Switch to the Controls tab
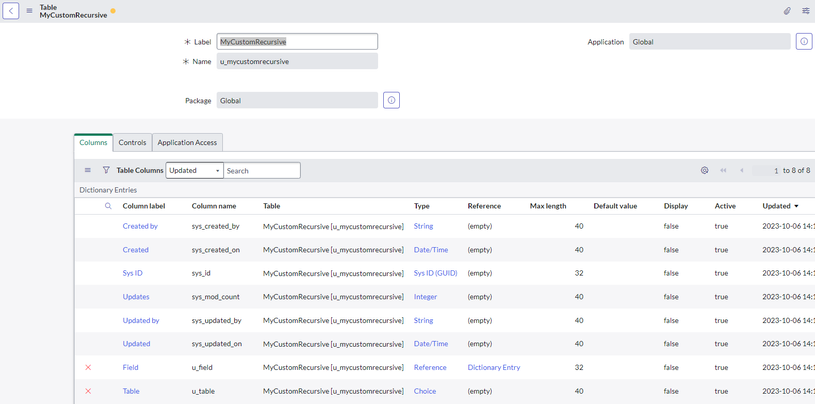 click(133, 142)
